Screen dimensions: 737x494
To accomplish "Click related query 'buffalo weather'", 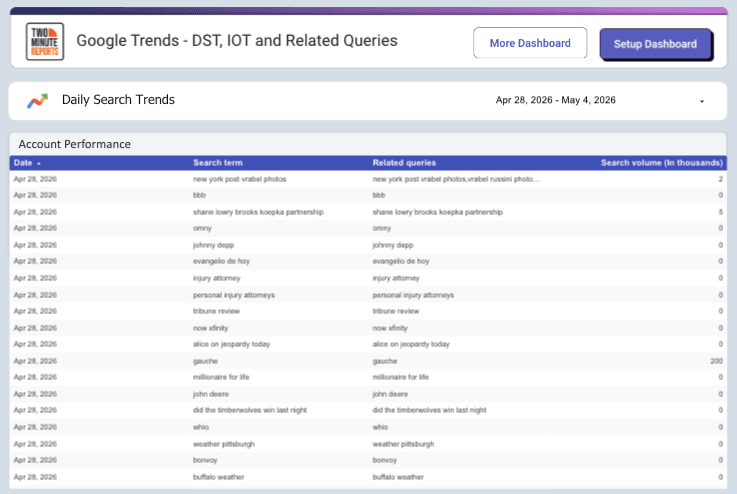I will click(x=398, y=476).
